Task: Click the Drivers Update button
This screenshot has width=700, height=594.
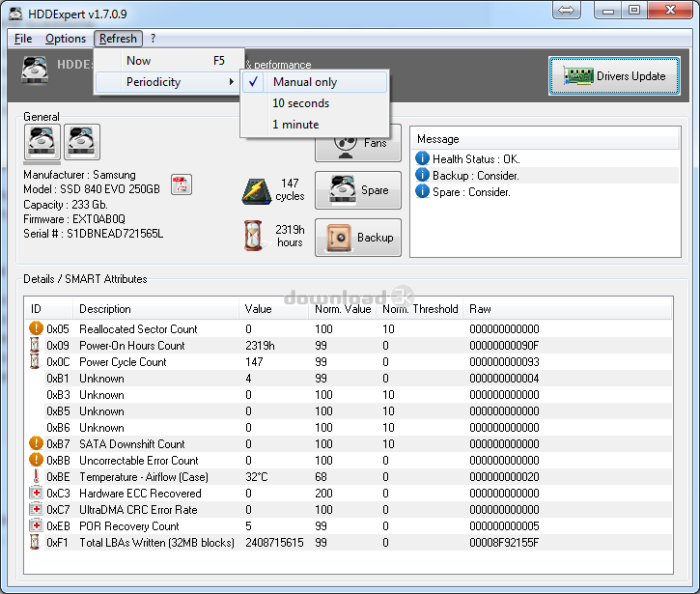Action: (x=614, y=76)
